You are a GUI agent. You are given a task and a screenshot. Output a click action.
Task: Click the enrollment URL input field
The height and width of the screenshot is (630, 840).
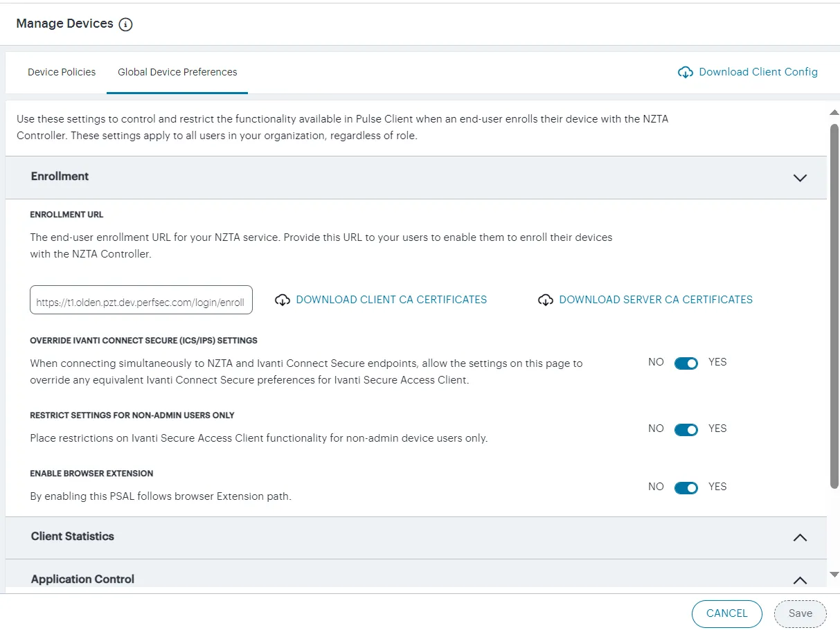(x=141, y=300)
